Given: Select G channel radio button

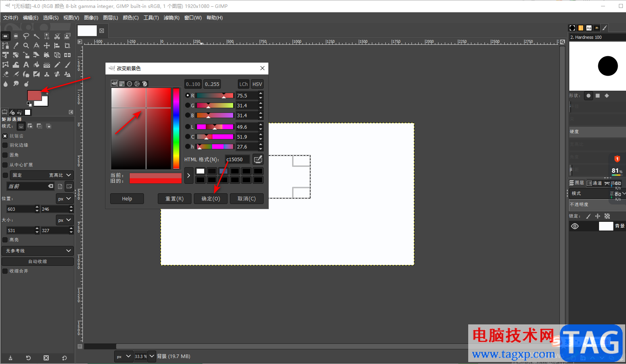Looking at the screenshot, I should (x=188, y=105).
